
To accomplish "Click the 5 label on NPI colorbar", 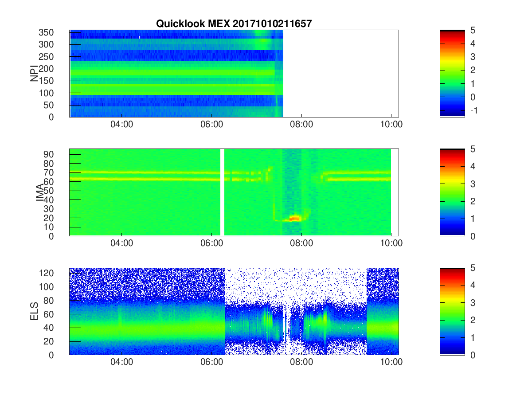I will tap(473, 30).
